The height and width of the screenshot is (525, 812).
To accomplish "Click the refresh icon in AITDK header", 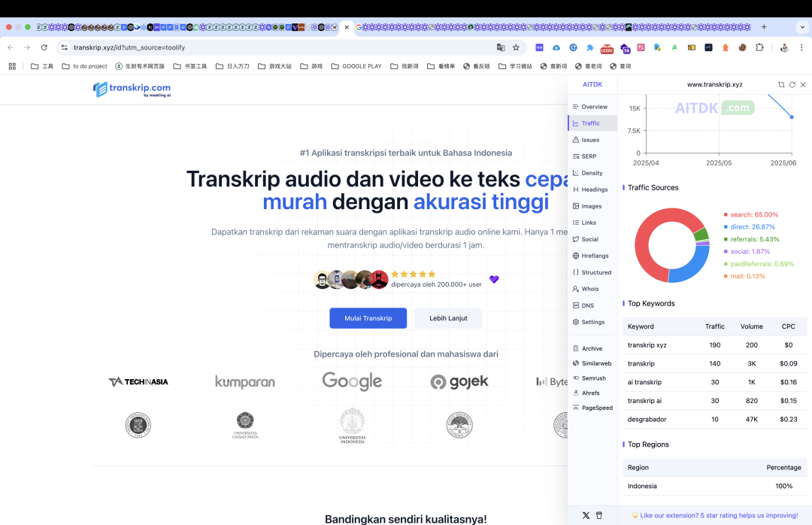I will click(792, 84).
